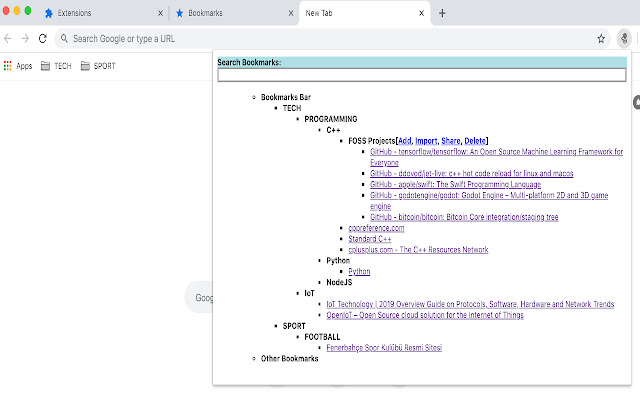
Task: Open the OpenIoT cloud solution bookmark
Action: coord(425,315)
